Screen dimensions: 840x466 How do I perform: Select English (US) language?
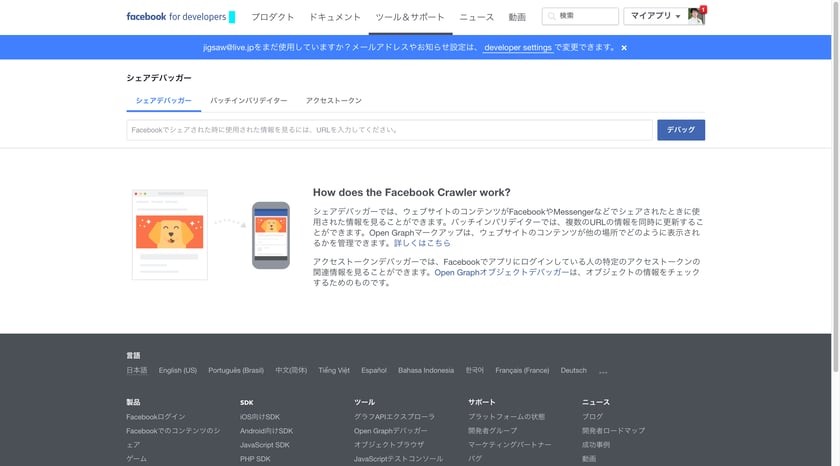(x=178, y=371)
